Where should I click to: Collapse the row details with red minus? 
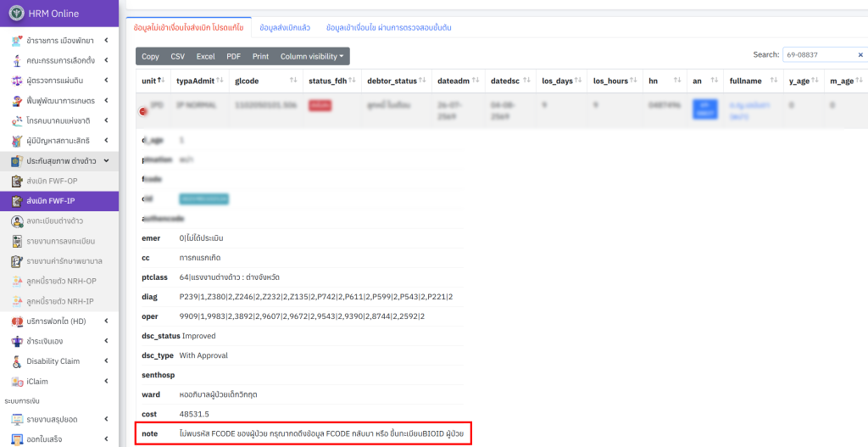142,111
